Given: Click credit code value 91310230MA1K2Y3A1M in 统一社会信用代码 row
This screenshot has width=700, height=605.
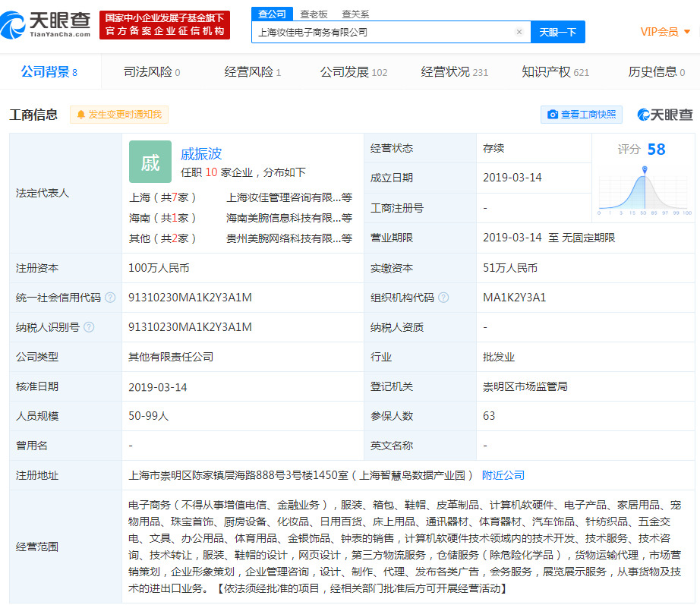Looking at the screenshot, I should click(190, 298).
